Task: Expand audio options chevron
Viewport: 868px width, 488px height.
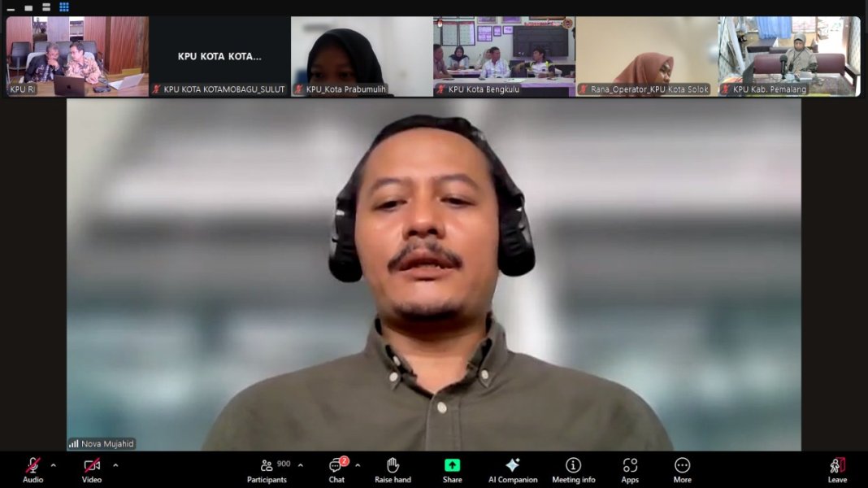Action: coord(54,465)
